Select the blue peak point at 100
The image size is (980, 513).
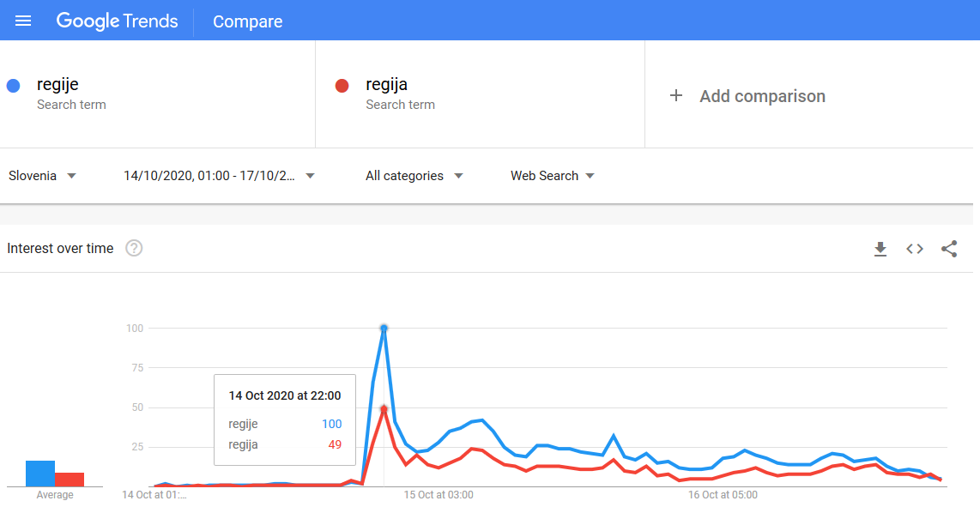tap(384, 328)
